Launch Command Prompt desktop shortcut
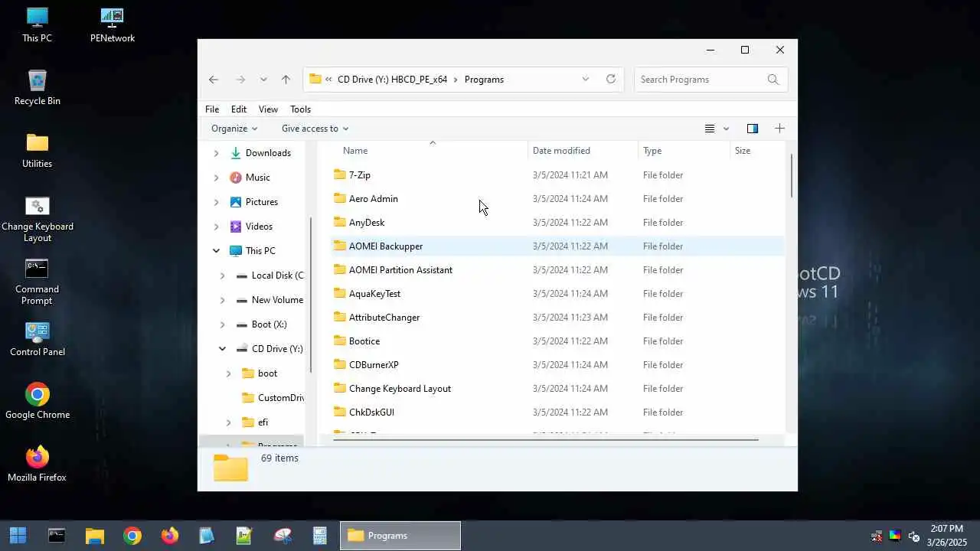 click(37, 282)
